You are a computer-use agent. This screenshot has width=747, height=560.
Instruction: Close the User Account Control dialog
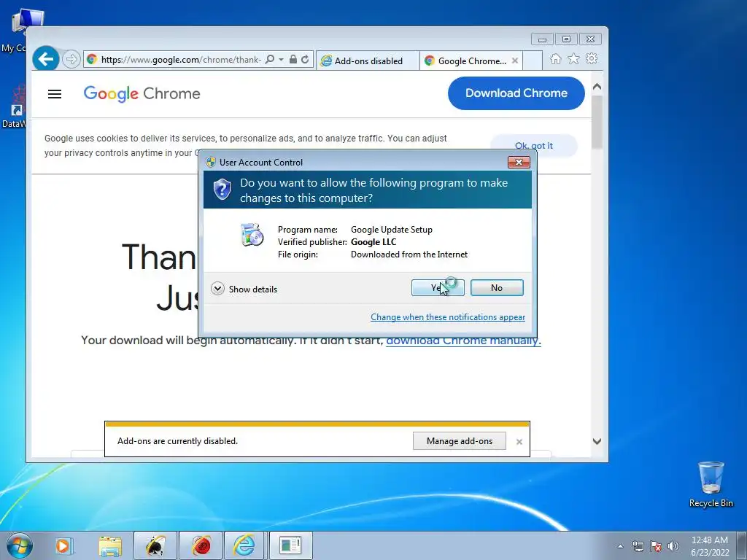(519, 163)
